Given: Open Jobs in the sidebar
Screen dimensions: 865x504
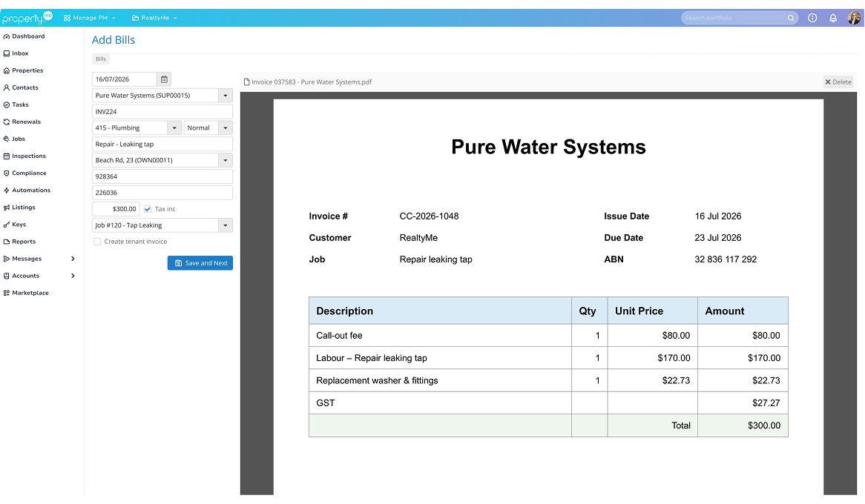Looking at the screenshot, I should pyautogui.click(x=14, y=139).
